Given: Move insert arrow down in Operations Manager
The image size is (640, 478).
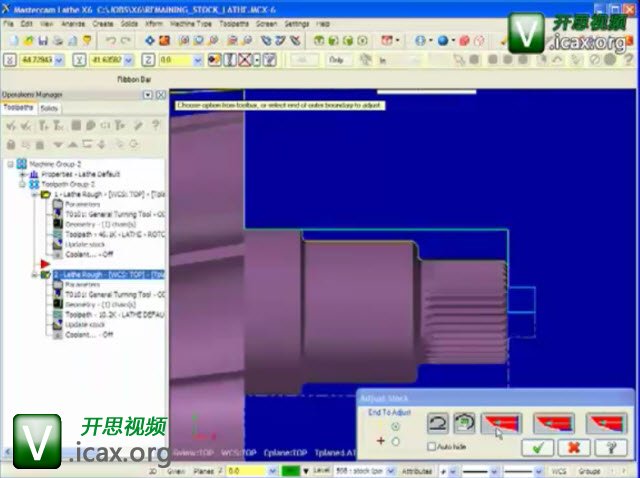Looking at the screenshot, I should pos(58,144).
